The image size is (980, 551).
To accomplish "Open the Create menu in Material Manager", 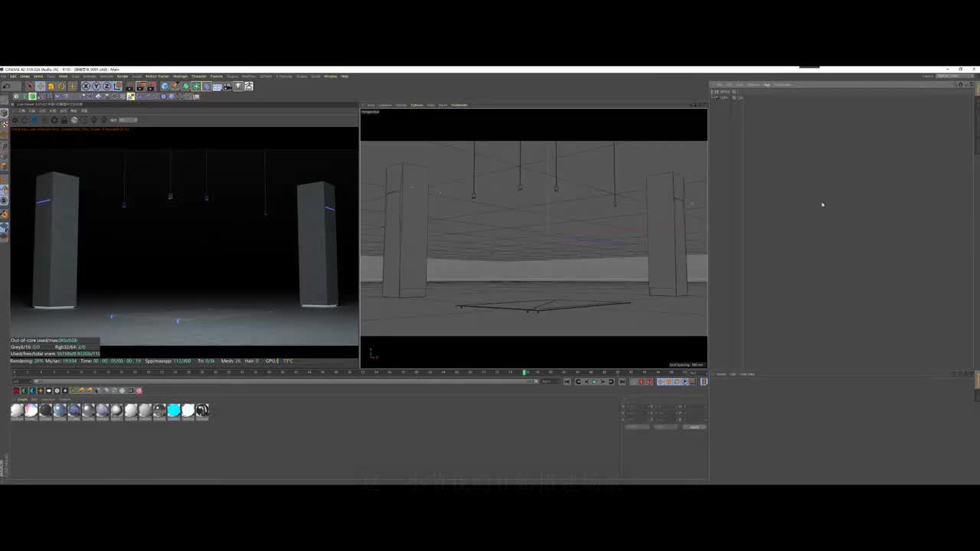I will tap(22, 399).
